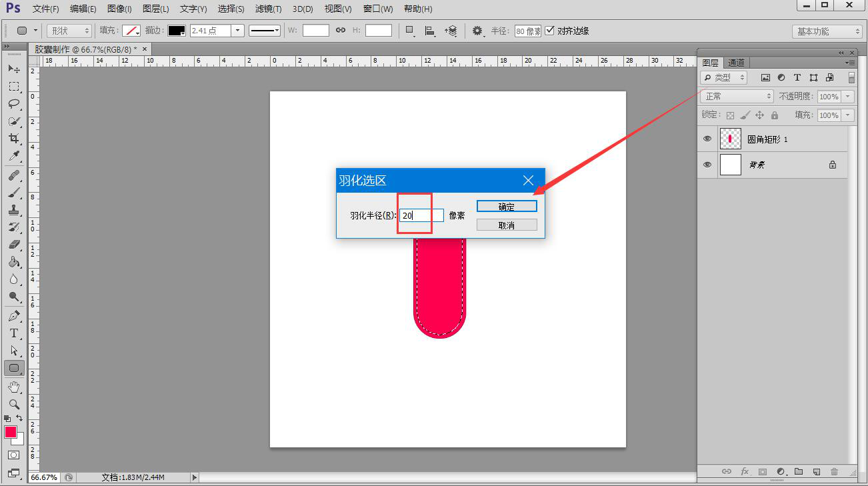The image size is (868, 486).
Task: Select the Move tool
Action: click(13, 69)
